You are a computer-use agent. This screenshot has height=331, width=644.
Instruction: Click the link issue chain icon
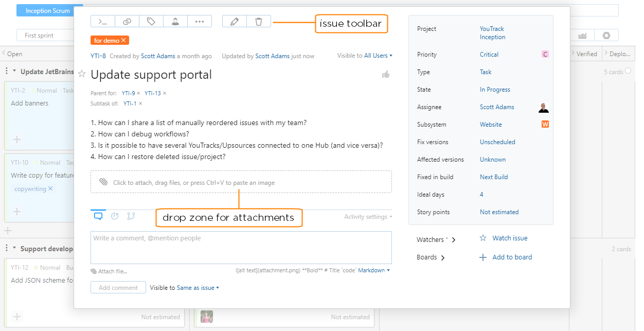[127, 21]
